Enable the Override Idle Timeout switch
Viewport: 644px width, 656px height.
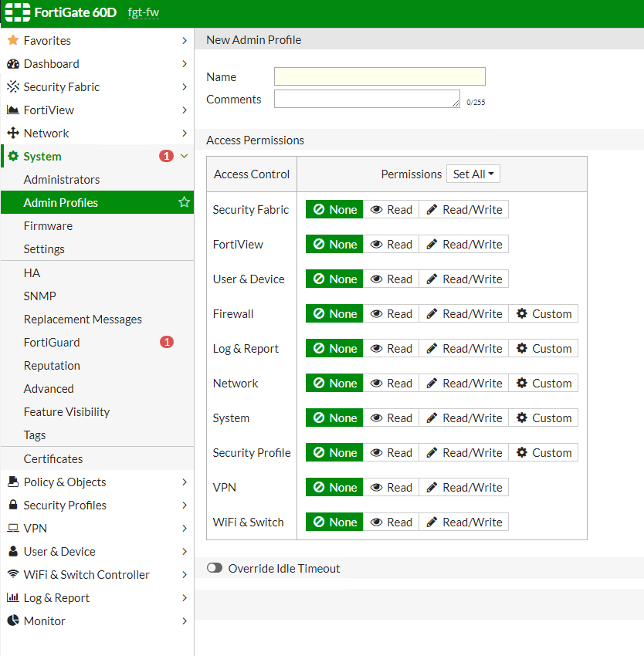(x=215, y=568)
